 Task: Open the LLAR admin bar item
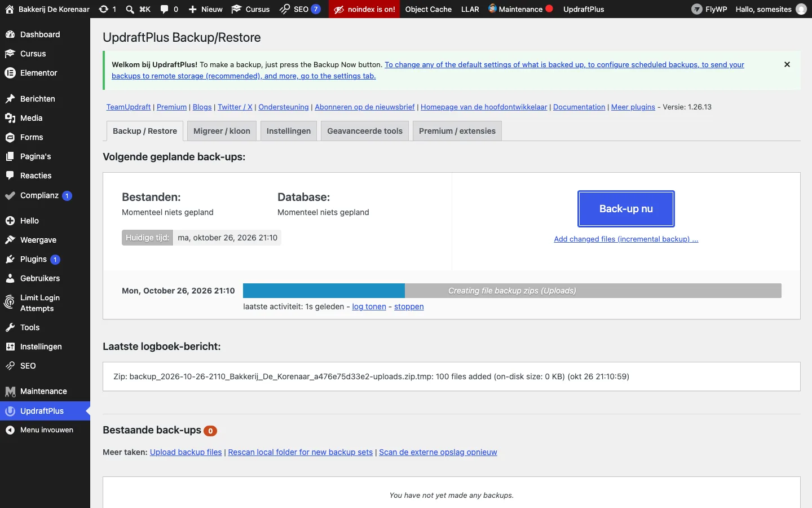click(470, 9)
